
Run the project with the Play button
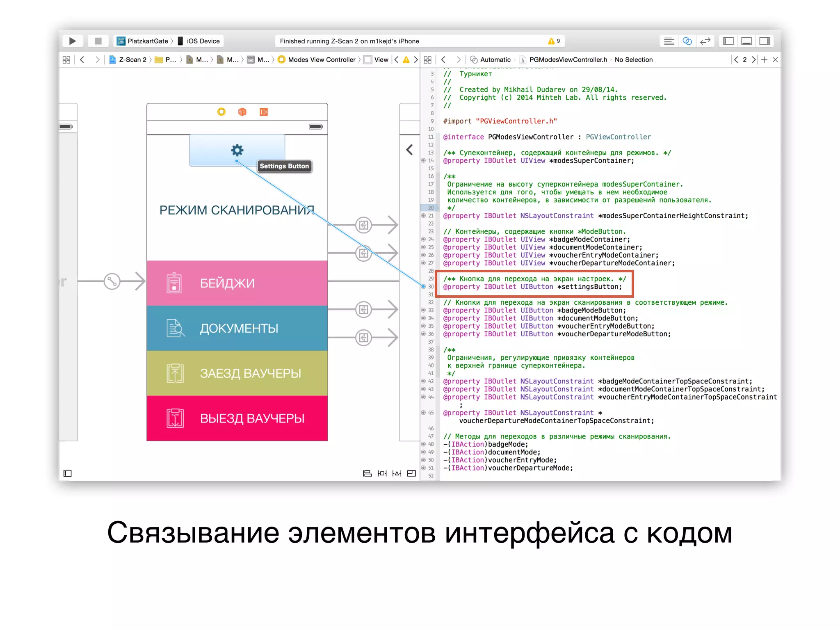pyautogui.click(x=72, y=41)
